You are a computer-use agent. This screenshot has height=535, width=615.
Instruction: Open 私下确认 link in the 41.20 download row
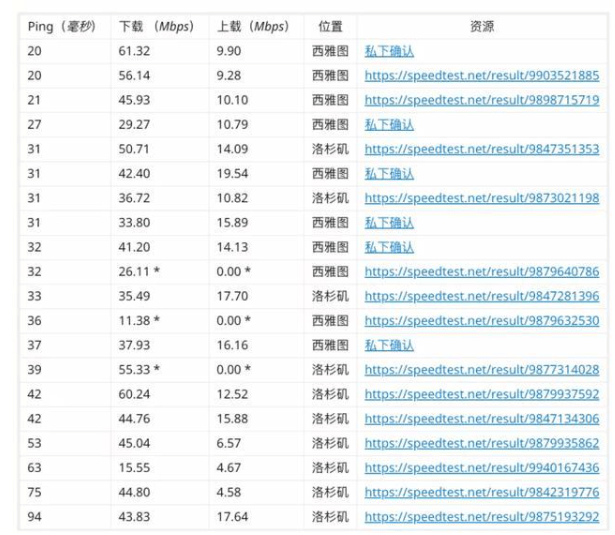pos(389,247)
